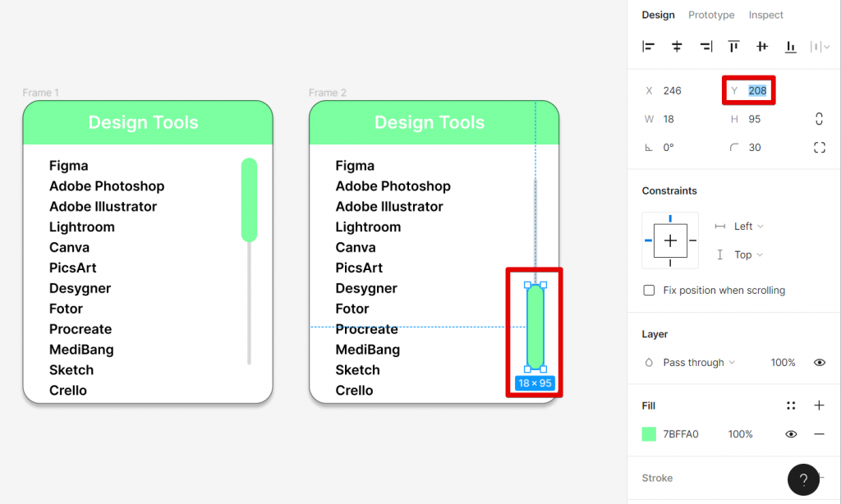Open the help button in the corner

point(803,479)
